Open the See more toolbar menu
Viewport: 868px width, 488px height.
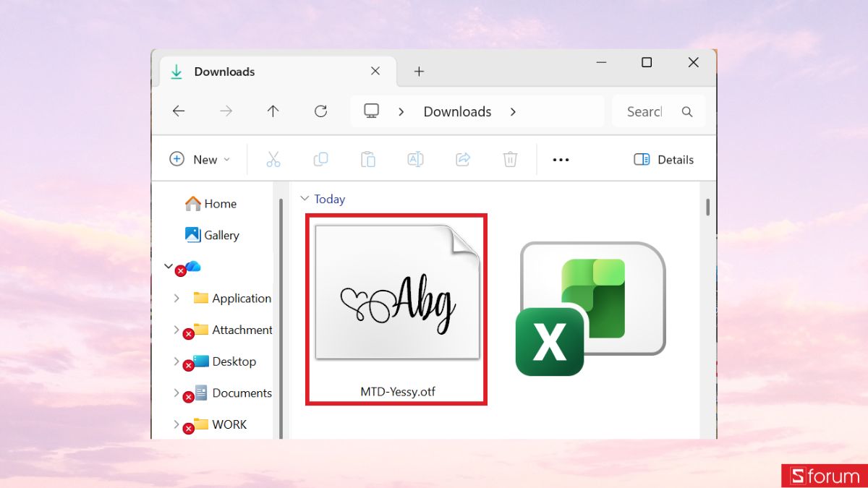tap(561, 159)
